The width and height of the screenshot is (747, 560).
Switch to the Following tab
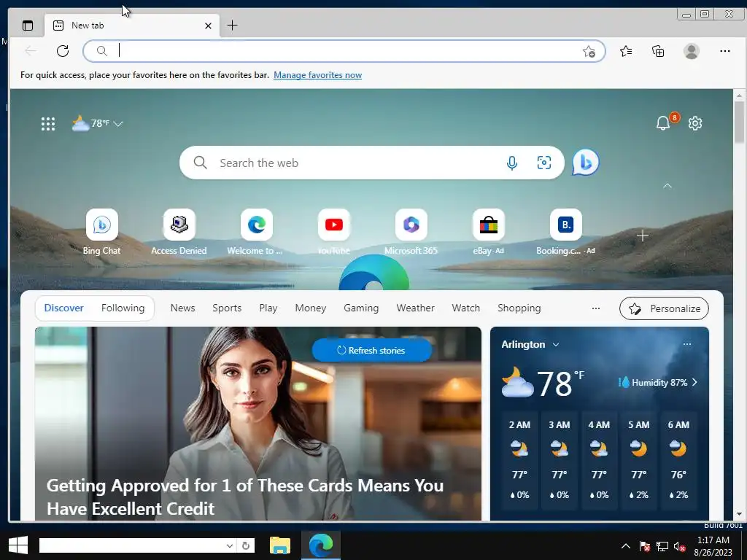pos(123,308)
